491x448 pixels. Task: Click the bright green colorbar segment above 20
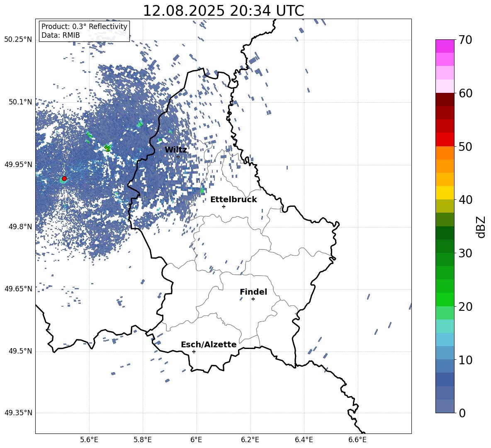(445, 299)
